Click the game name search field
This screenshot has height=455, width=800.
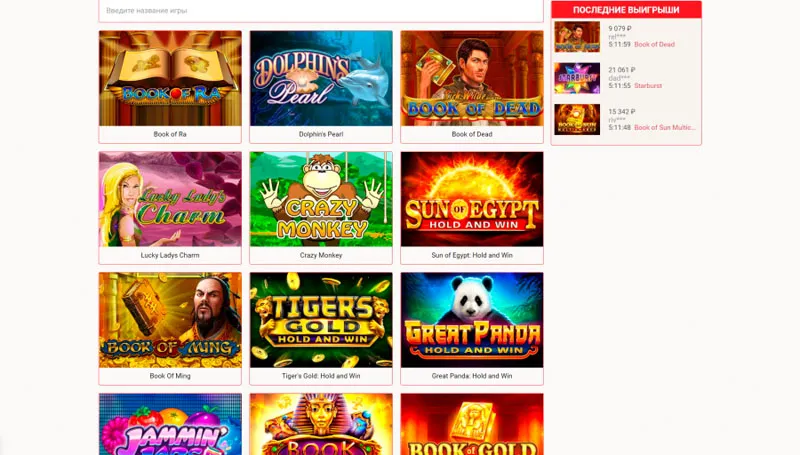pos(321,11)
